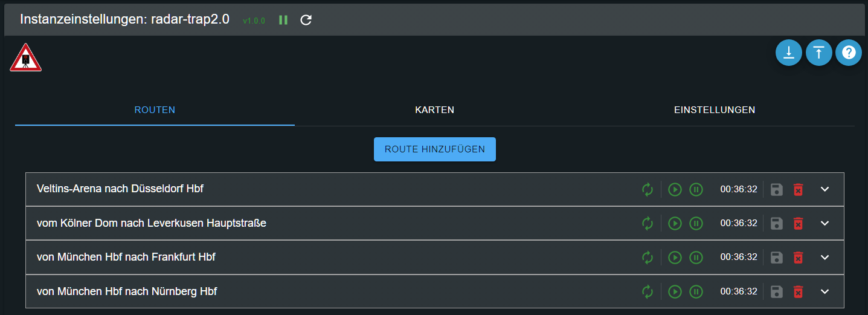
Task: Pause the Kölner Dom route timer
Action: pos(696,223)
